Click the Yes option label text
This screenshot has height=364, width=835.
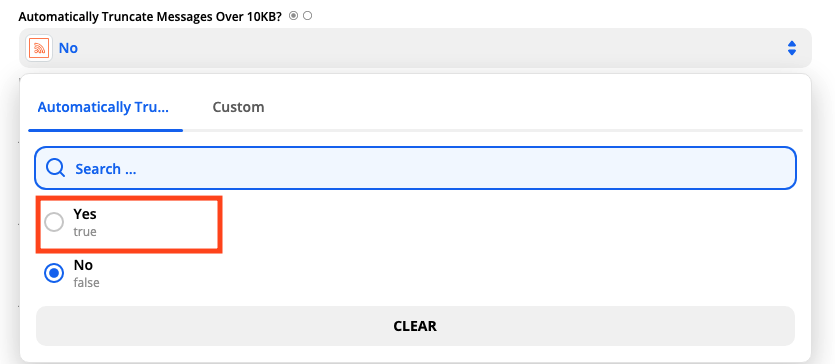tap(85, 214)
